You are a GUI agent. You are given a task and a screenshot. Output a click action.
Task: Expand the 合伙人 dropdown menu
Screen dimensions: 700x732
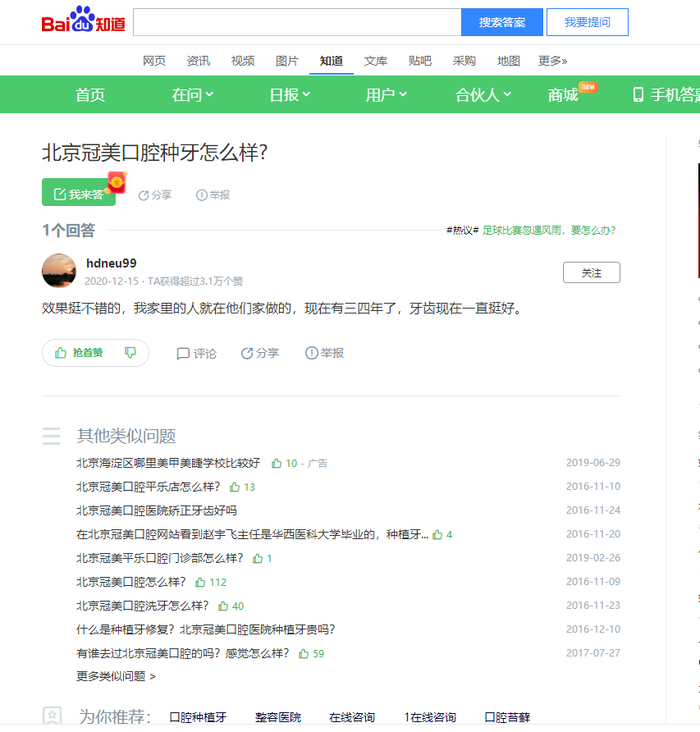(483, 94)
